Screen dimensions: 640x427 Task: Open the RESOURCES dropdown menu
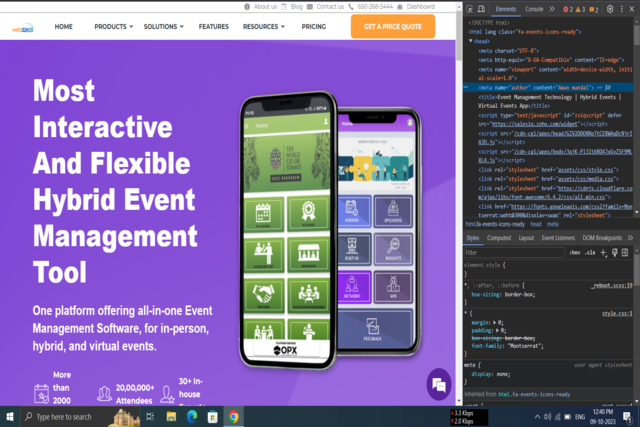(x=264, y=27)
